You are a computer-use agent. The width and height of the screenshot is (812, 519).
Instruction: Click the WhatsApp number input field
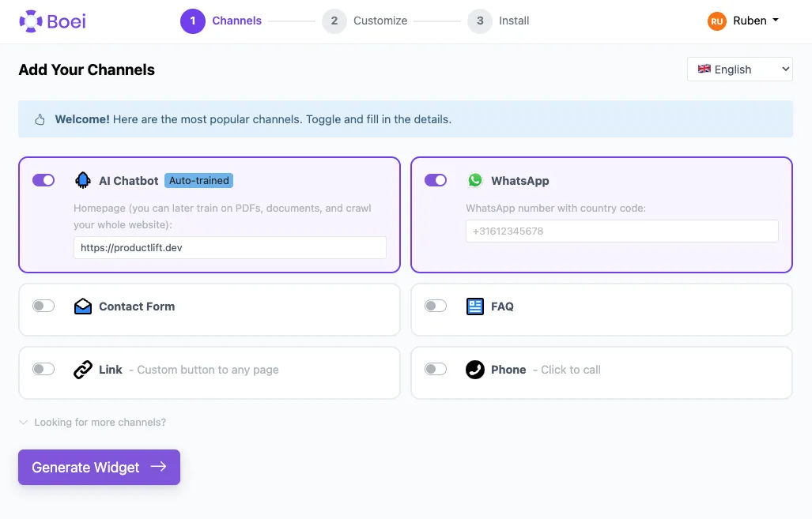point(621,231)
